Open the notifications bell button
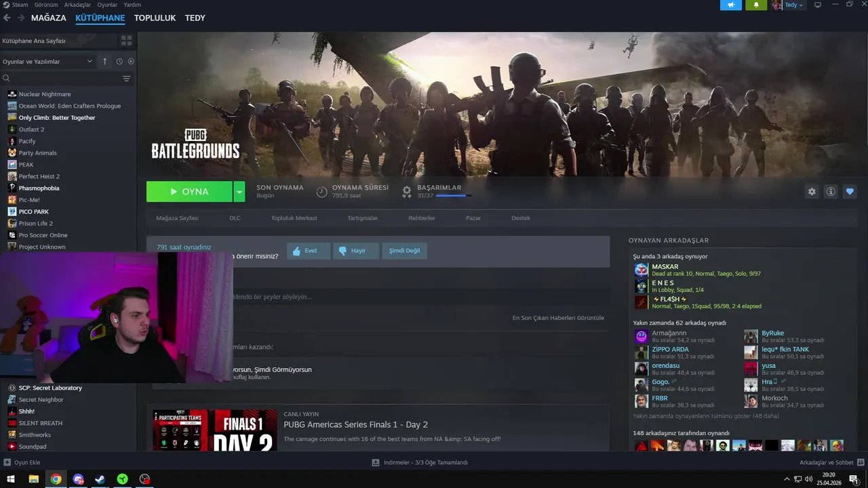868x488 pixels. click(756, 5)
